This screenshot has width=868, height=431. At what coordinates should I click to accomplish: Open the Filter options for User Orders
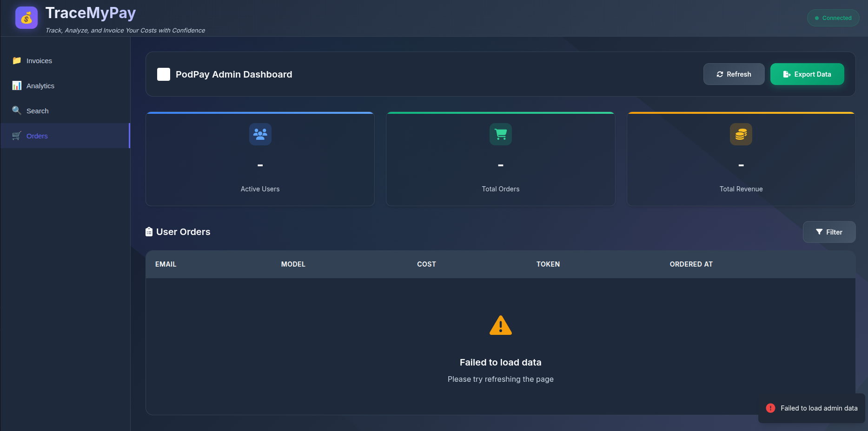[x=829, y=232]
